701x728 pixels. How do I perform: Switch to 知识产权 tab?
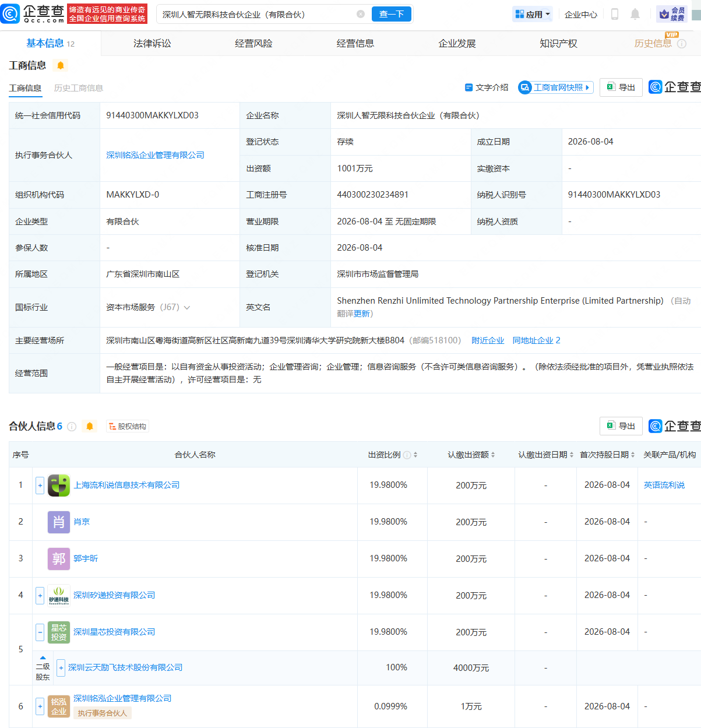click(x=558, y=43)
